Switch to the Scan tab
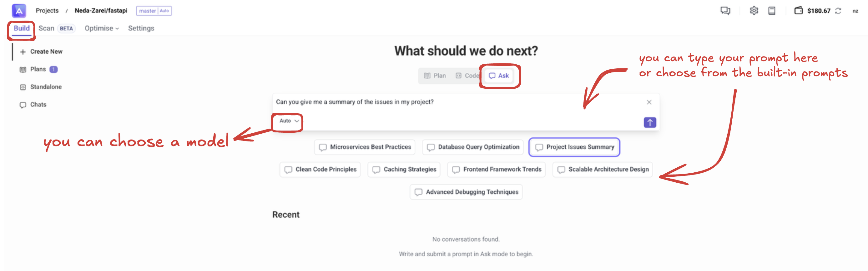 click(x=47, y=28)
